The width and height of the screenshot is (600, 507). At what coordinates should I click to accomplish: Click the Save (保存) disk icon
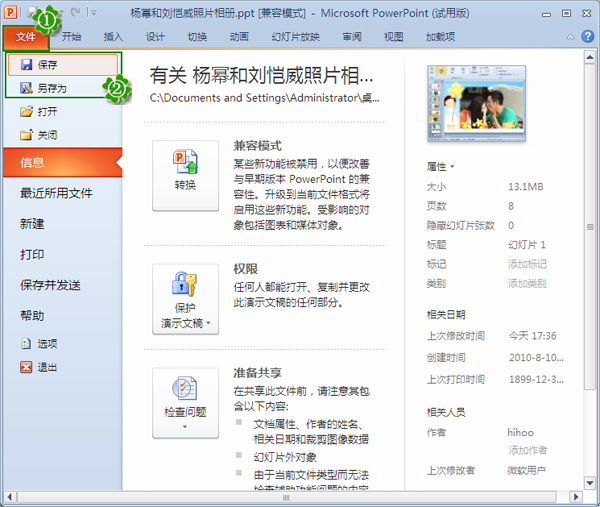click(x=26, y=65)
